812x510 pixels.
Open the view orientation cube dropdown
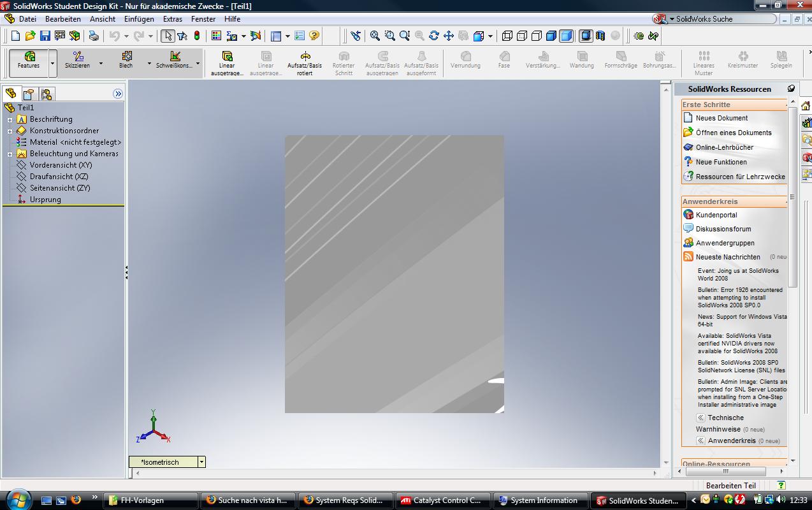490,36
